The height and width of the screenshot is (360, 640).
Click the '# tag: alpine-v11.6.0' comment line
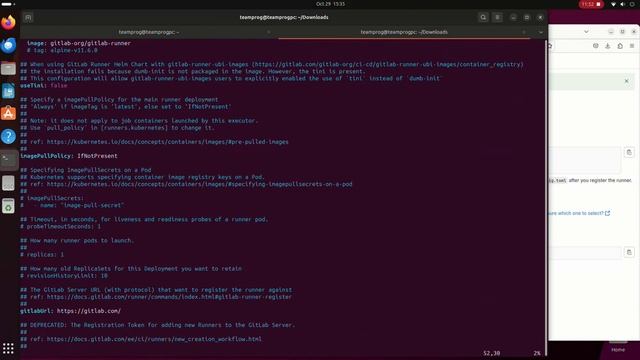coord(62,50)
